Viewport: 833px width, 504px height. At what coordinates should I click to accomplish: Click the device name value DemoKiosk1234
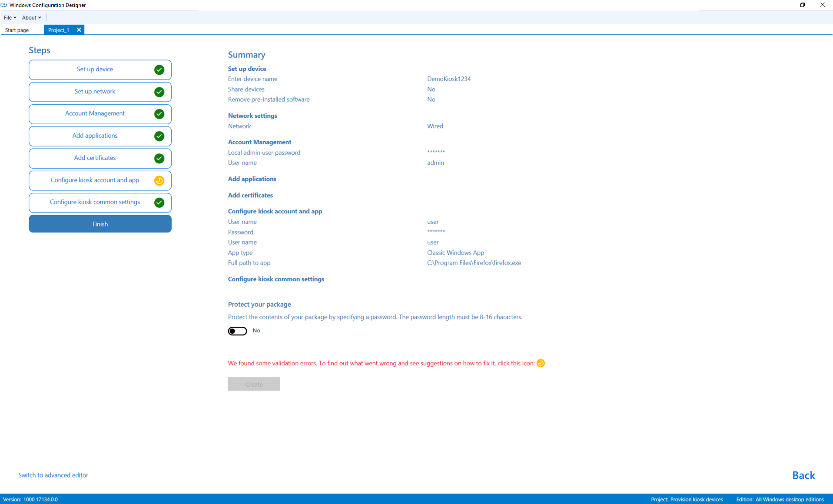click(x=449, y=79)
